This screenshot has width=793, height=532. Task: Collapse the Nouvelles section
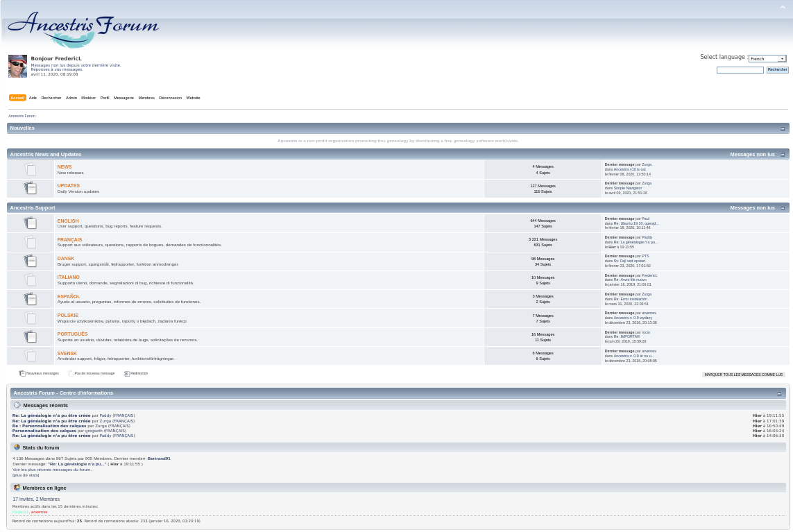pos(783,129)
